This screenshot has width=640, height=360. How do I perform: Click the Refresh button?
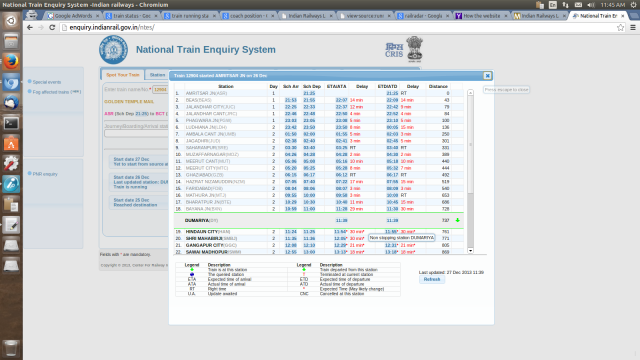tap(432, 280)
